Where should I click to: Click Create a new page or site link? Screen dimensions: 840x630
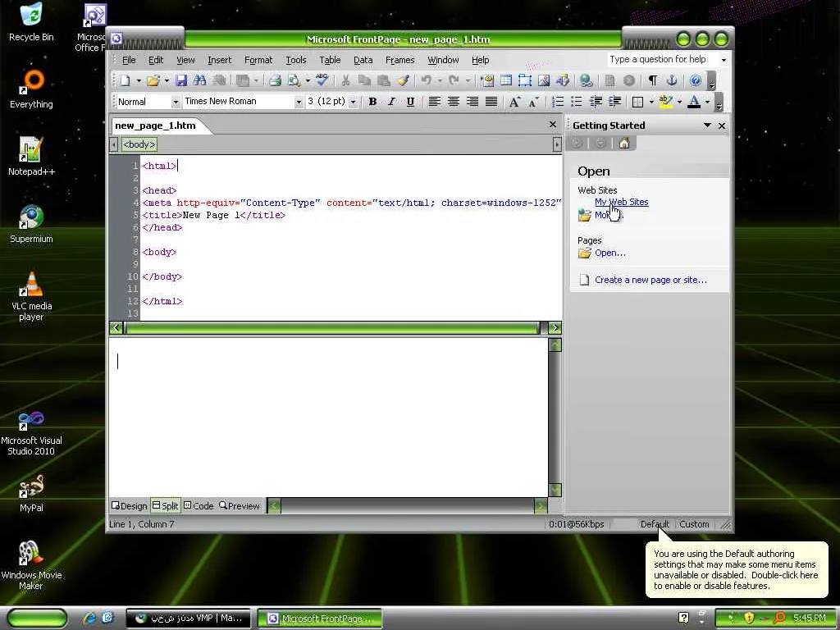click(651, 280)
